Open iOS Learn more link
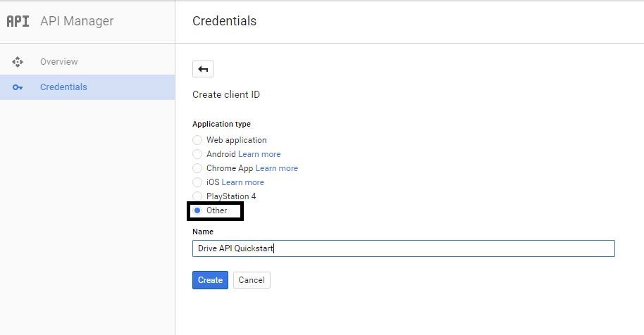The image size is (644, 335). click(243, 182)
